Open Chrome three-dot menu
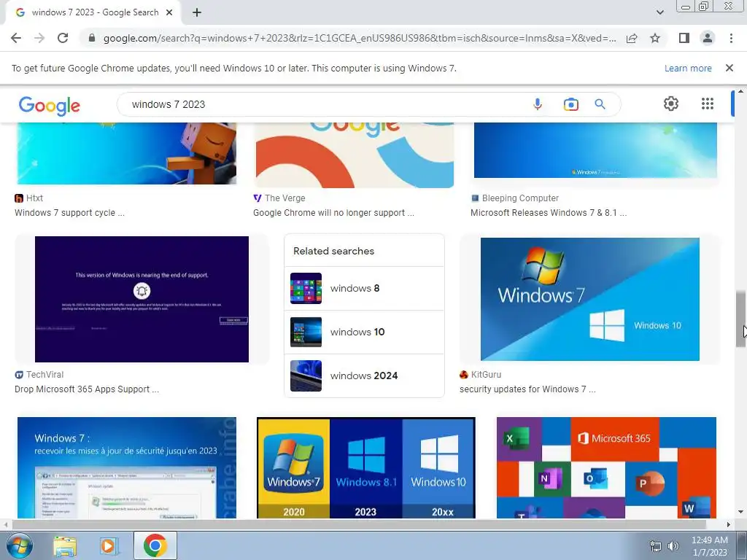The image size is (747, 560). pyautogui.click(x=731, y=38)
